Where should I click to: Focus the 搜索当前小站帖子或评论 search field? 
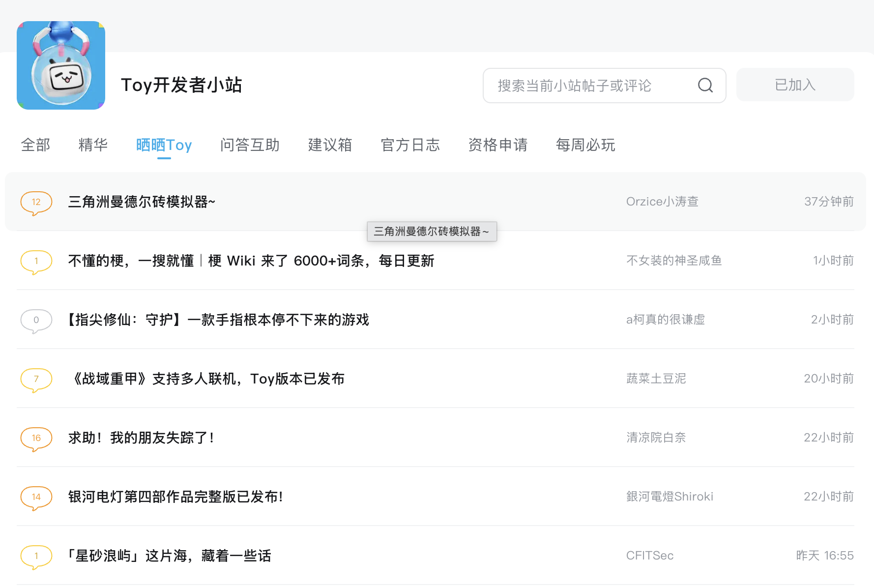click(x=604, y=86)
